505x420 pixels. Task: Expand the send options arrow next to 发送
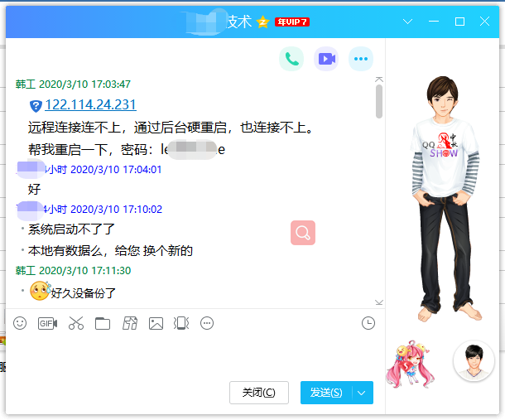pos(361,393)
